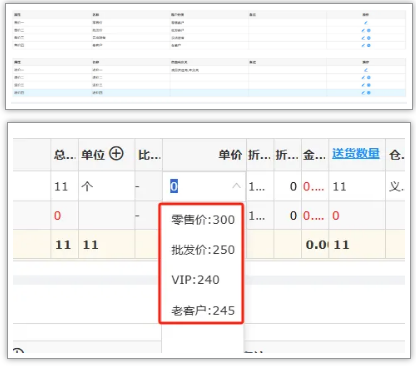Collapse the 单价 dropdown chevron

[x=236, y=186]
